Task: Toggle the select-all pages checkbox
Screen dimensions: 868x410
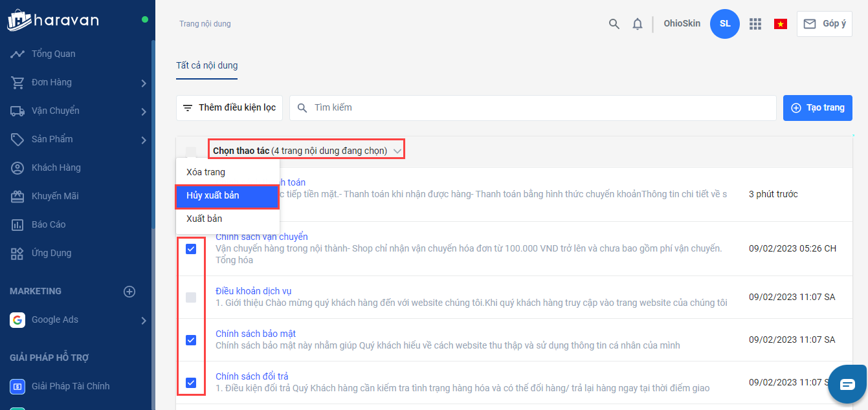Action: [x=191, y=151]
